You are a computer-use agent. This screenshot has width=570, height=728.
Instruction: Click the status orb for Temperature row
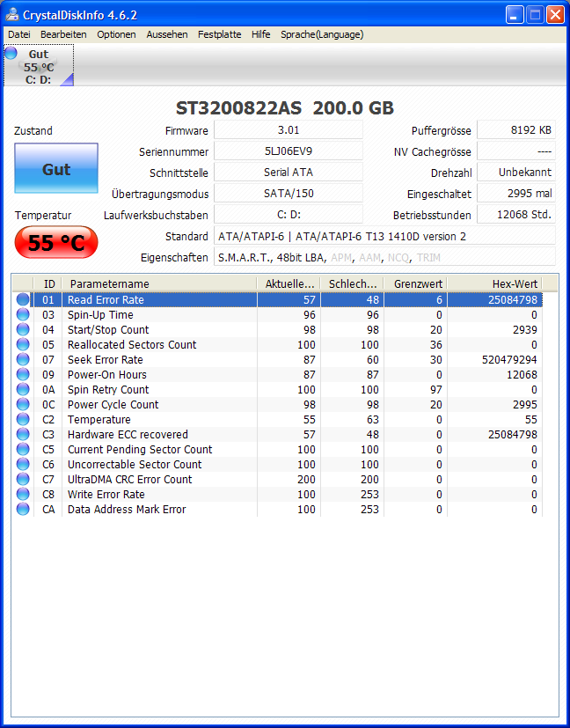click(23, 419)
